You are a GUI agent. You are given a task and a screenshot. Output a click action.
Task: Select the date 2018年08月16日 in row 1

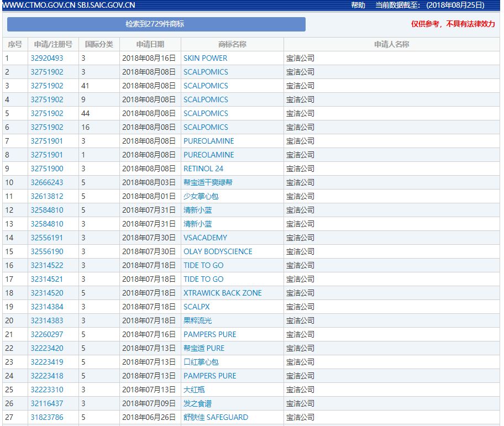(149, 58)
